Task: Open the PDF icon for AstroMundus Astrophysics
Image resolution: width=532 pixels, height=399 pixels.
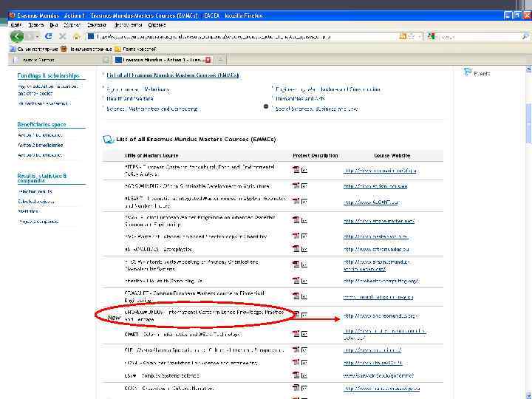Action: (296, 249)
